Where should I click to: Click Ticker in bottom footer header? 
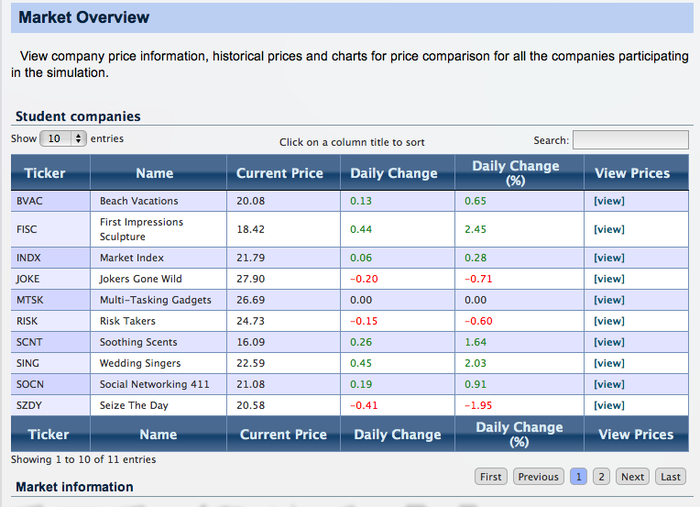tap(48, 434)
